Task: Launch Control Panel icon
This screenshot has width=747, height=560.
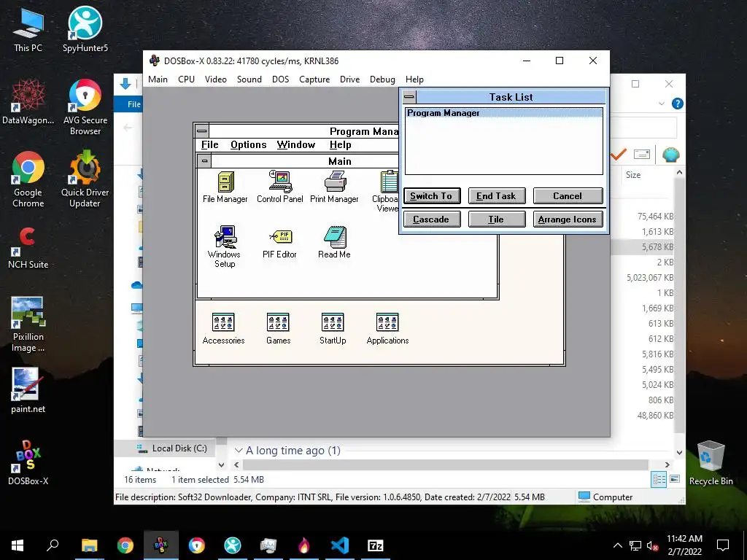Action: (280, 187)
